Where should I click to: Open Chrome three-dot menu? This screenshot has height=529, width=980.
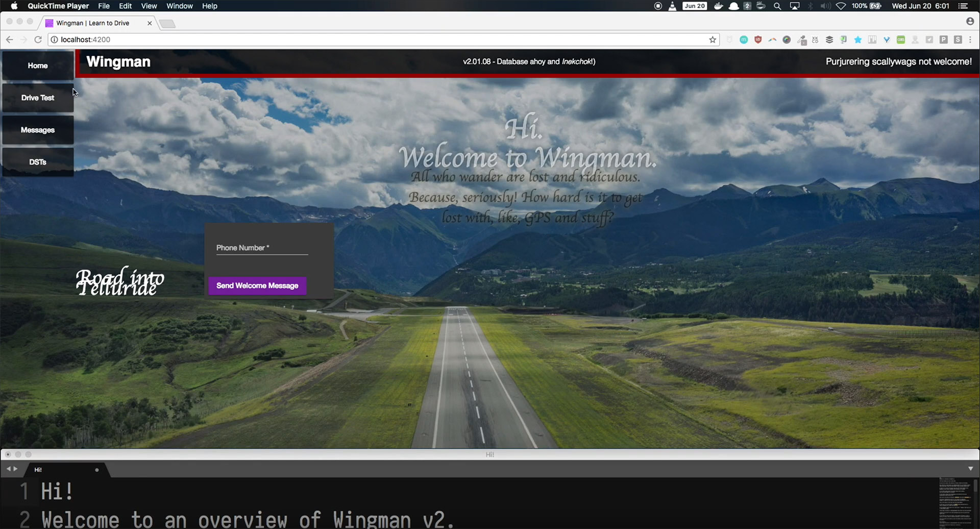970,40
